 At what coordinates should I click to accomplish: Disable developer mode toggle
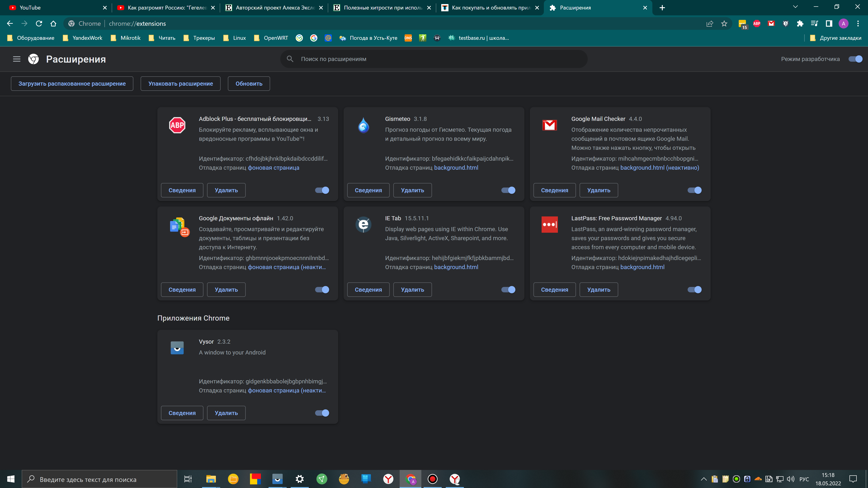pyautogui.click(x=855, y=59)
